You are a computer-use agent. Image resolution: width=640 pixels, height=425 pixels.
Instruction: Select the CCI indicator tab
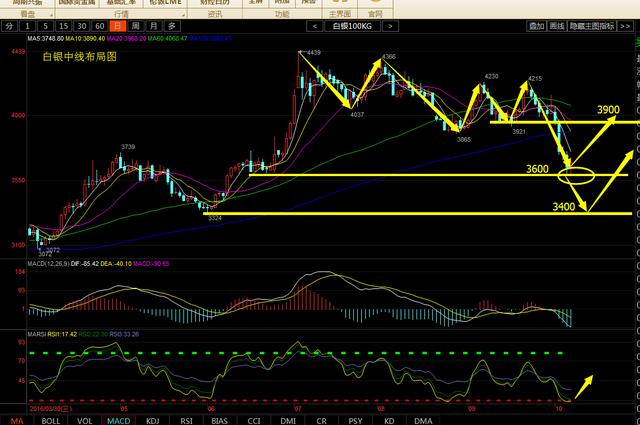click(253, 421)
